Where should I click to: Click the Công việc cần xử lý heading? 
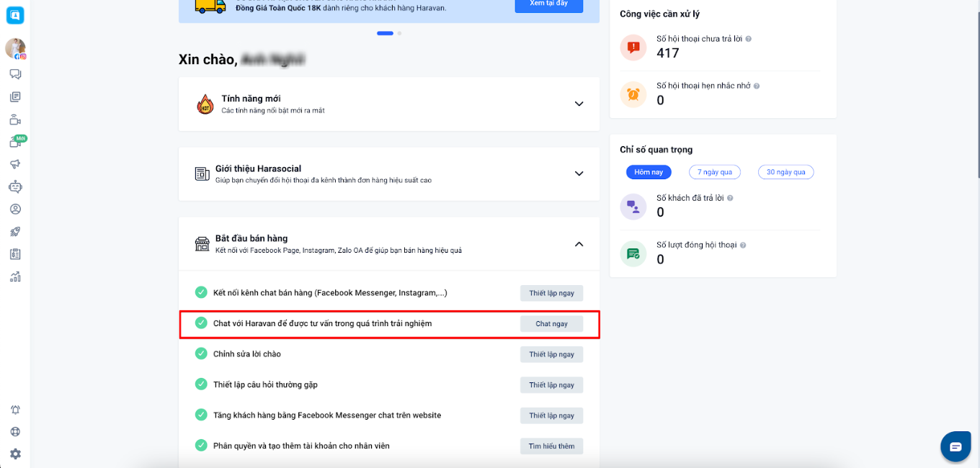click(659, 14)
